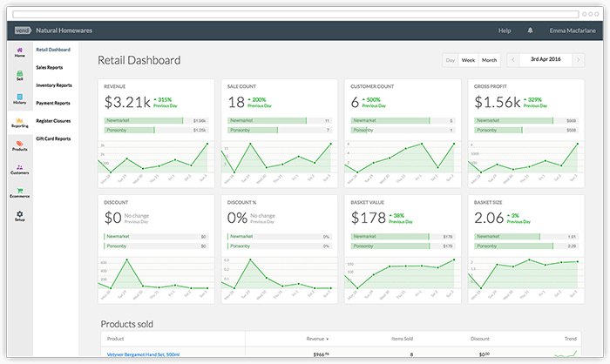The image size is (610, 364).
Task: Click the $178 basket value figure
Action: point(369,218)
